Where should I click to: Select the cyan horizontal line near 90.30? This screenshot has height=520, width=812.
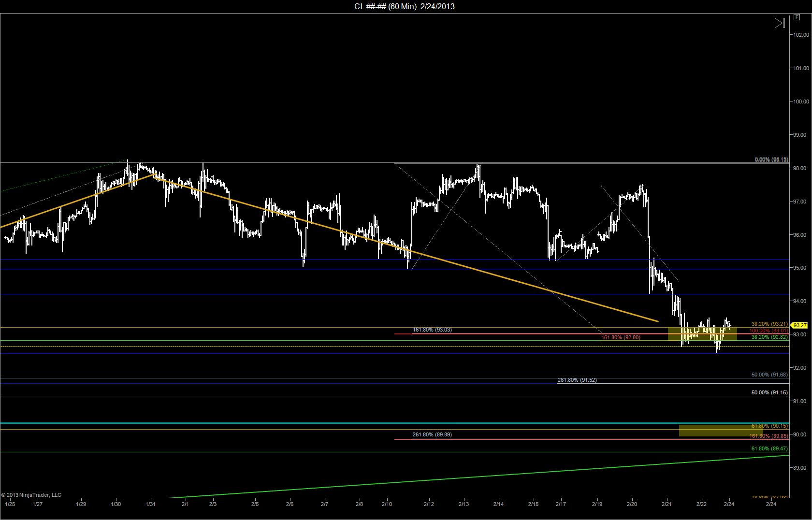point(394,423)
